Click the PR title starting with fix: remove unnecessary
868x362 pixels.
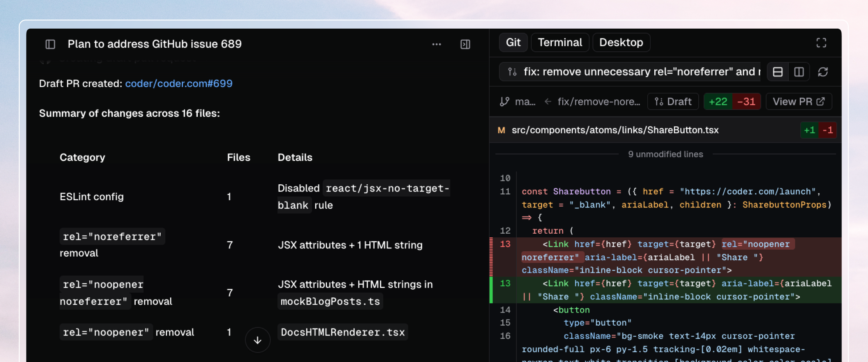642,72
